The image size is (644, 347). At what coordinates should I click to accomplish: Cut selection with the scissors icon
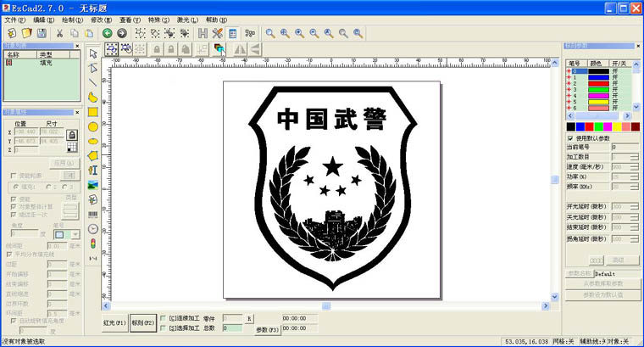[x=59, y=33]
